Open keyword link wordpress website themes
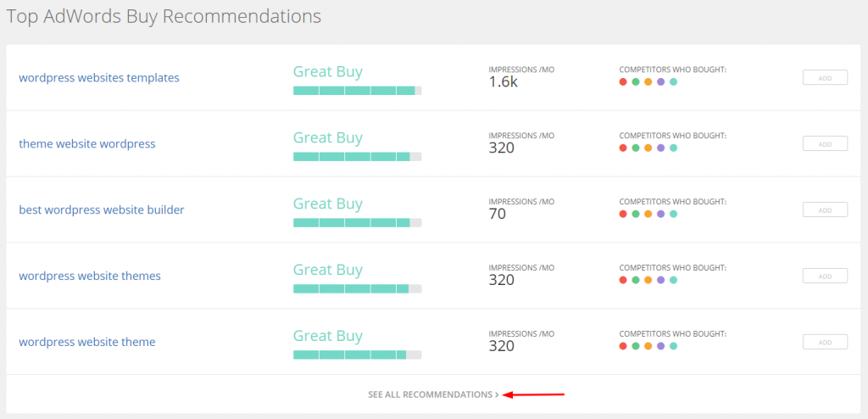Screen dimensions: 868x419 (x=90, y=276)
